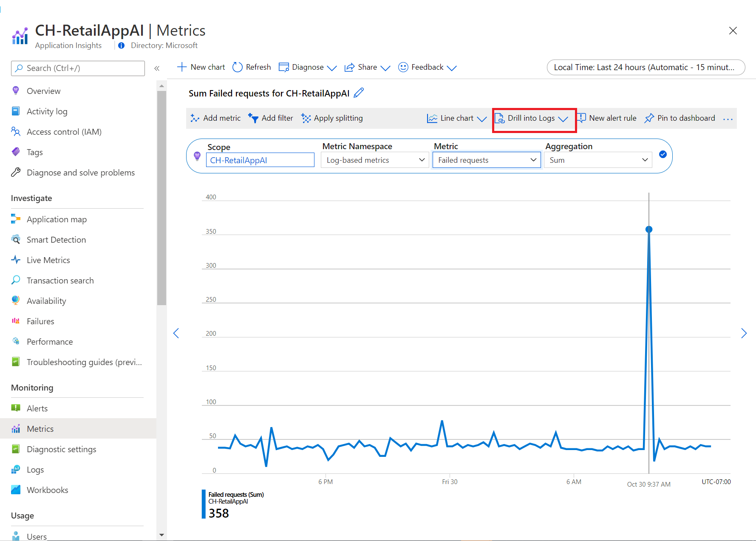Viewport: 756px width, 541px height.
Task: Add a metric to the chart
Action: [215, 118]
